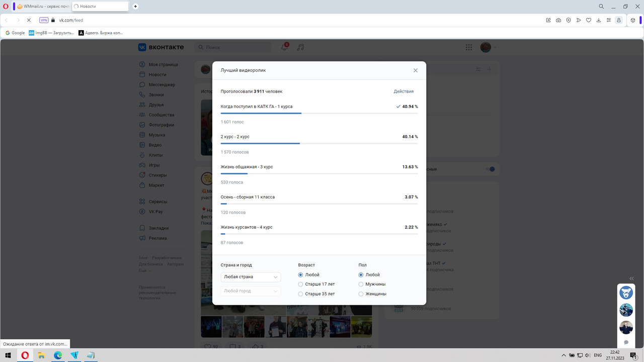Image resolution: width=644 pixels, height=362 pixels.
Task: Open Opera flow send icon
Action: click(x=579, y=20)
